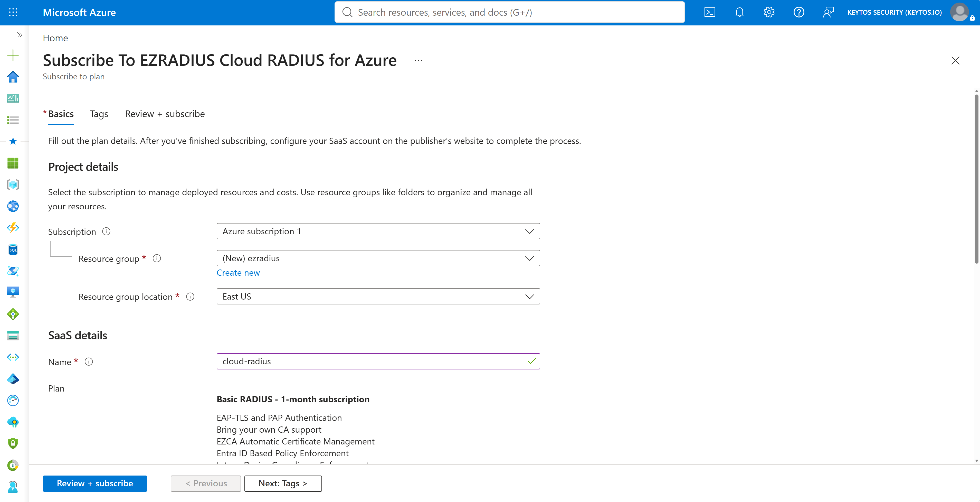Open App Services globe icon
The height and width of the screenshot is (502, 980).
(13, 206)
